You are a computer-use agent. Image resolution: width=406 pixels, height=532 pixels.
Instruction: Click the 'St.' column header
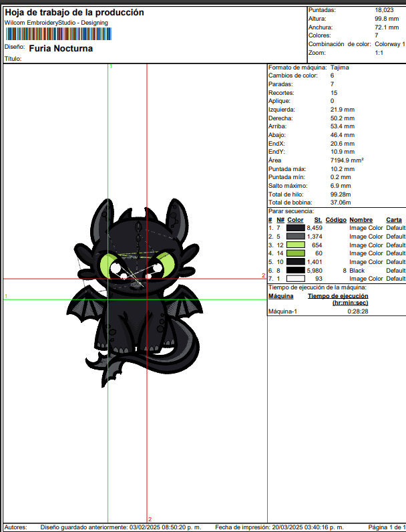(x=318, y=220)
